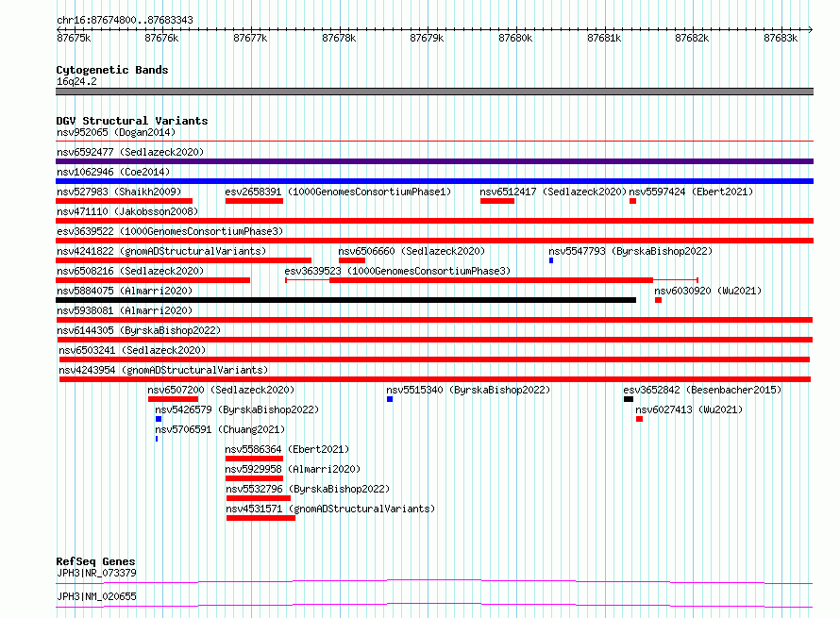Click the small blue nsv5515340 marker

[390, 399]
